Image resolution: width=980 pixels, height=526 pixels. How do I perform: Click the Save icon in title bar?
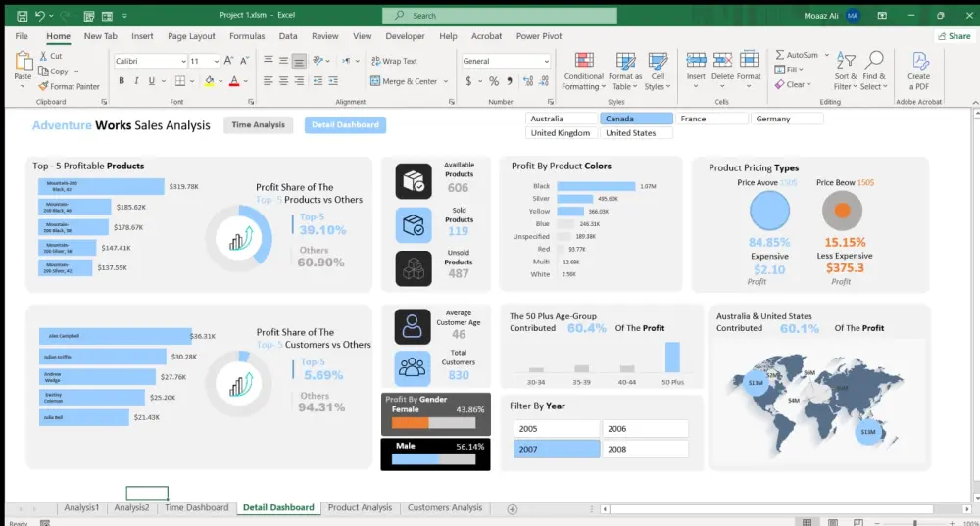(x=22, y=16)
